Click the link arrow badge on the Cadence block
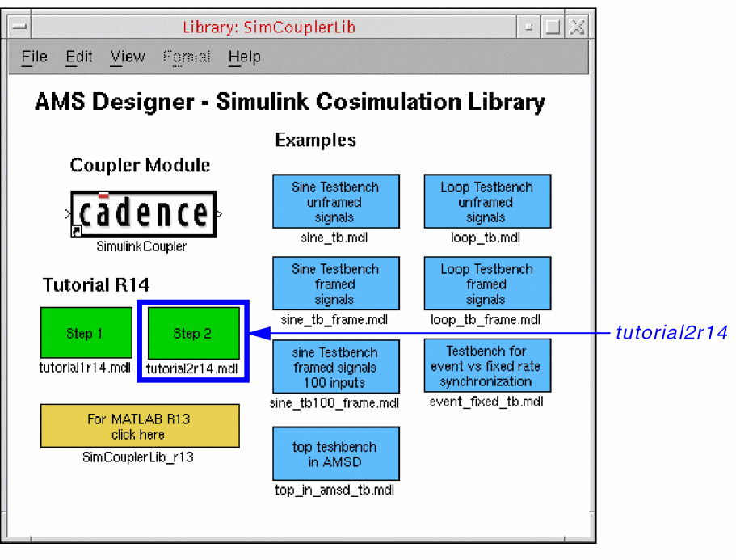Viewport: 736px width, 560px height. [76, 231]
